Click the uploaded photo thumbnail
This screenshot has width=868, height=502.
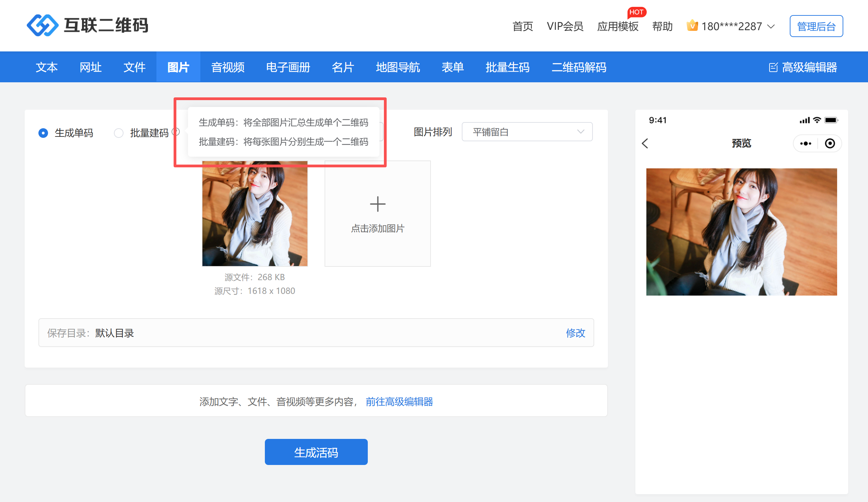pyautogui.click(x=255, y=214)
